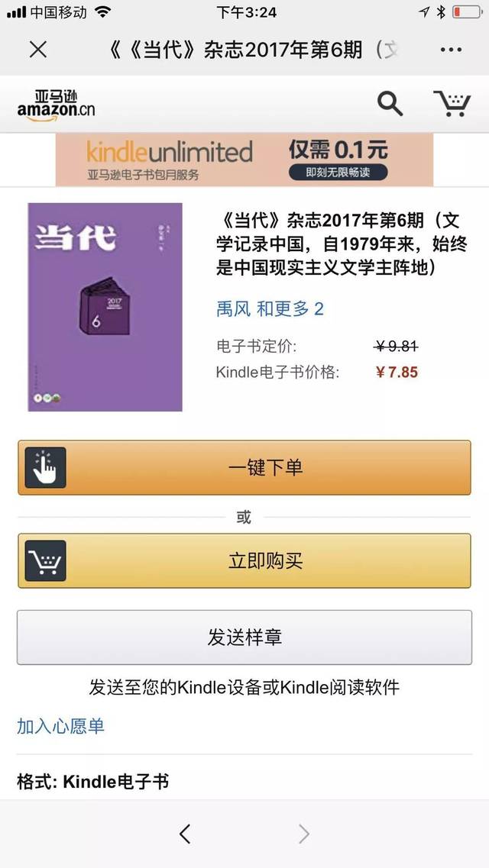The height and width of the screenshot is (868, 489).
Task: Go forward with the bottom right arrow
Action: tap(303, 834)
